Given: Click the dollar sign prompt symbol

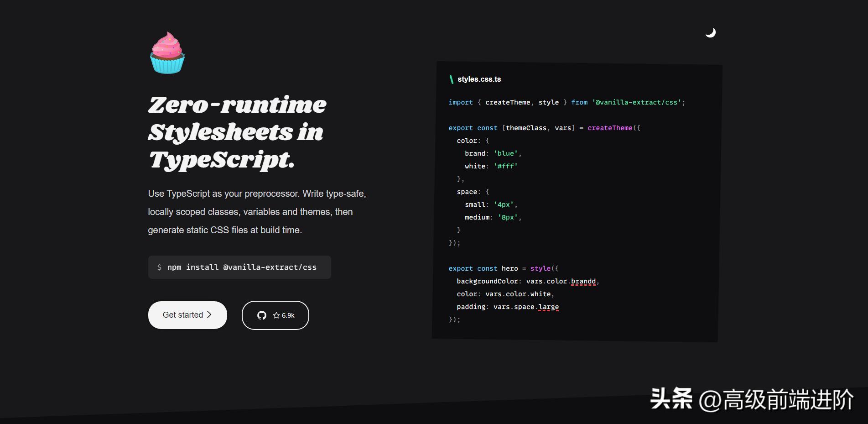Looking at the screenshot, I should (x=159, y=267).
